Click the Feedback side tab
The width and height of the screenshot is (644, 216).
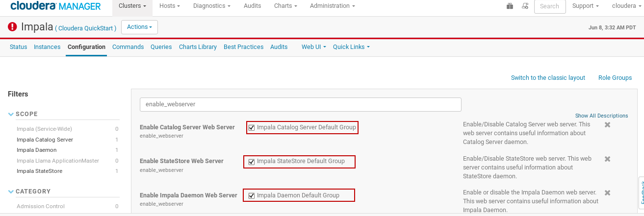tap(641, 193)
